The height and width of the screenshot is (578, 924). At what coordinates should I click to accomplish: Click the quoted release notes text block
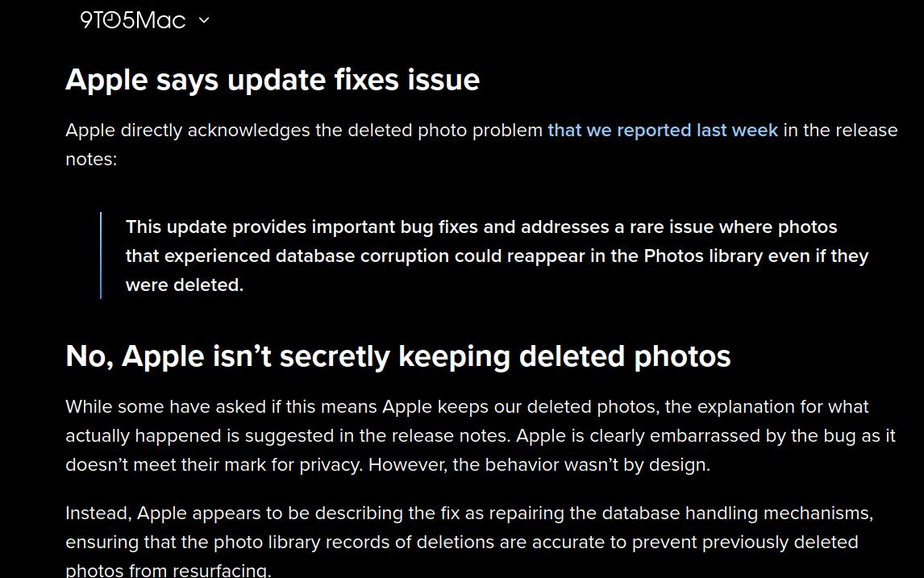(497, 256)
